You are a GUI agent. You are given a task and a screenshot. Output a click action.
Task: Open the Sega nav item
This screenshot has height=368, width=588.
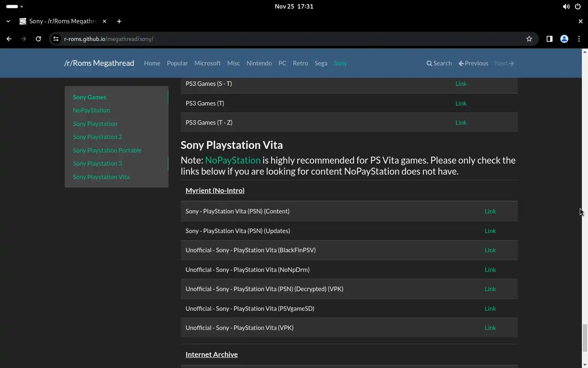click(321, 63)
